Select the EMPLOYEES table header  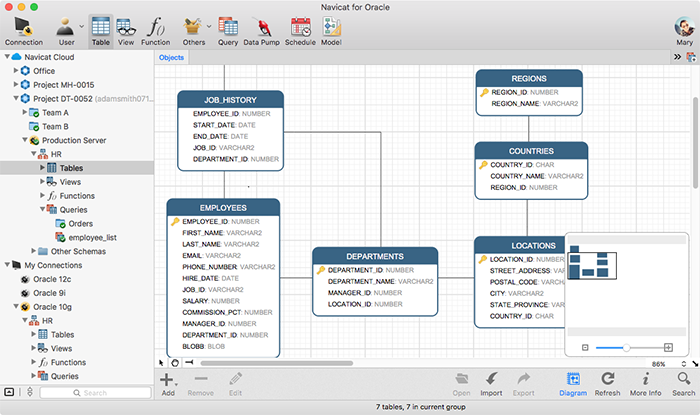tap(223, 208)
